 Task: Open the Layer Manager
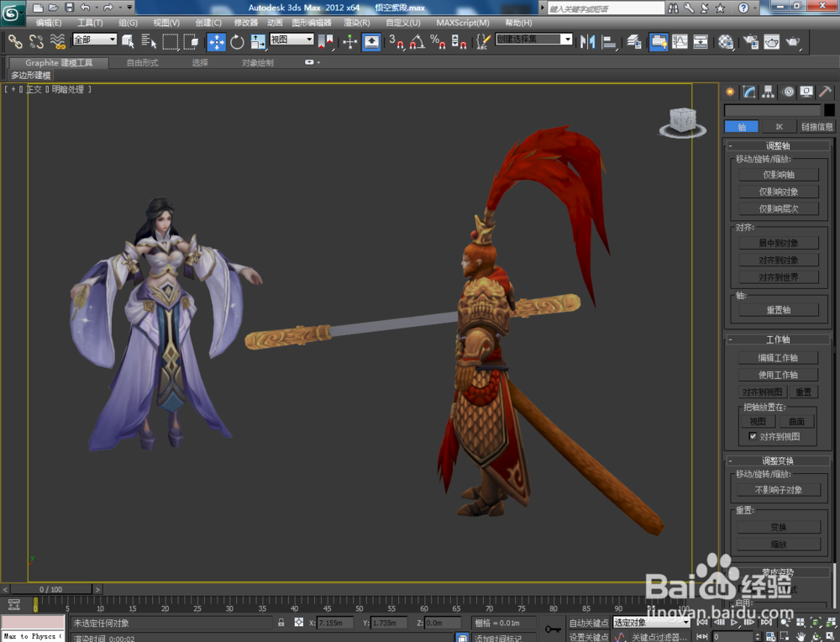[634, 41]
